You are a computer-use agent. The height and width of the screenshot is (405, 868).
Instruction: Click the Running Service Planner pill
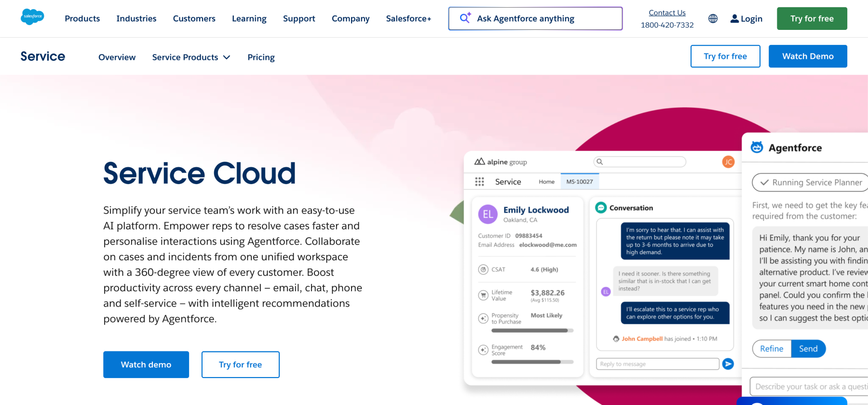click(810, 182)
